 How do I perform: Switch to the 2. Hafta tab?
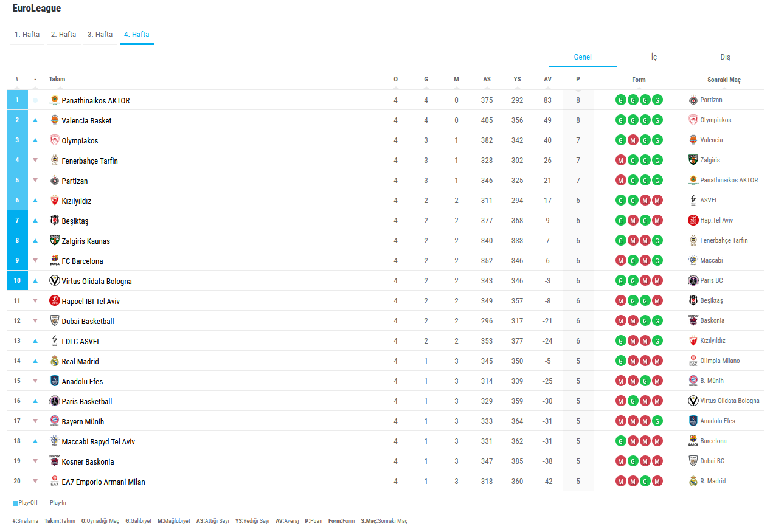[x=63, y=35]
